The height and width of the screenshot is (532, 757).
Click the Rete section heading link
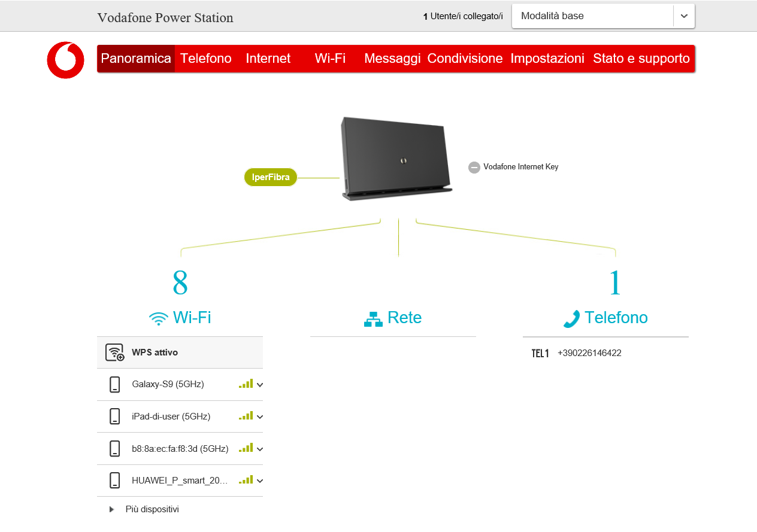(x=405, y=318)
